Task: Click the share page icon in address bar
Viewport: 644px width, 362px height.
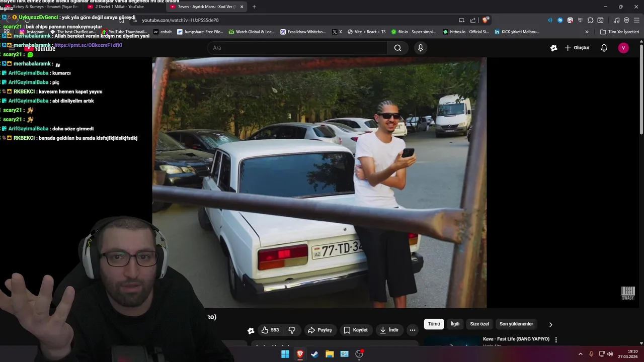Action: point(472,20)
